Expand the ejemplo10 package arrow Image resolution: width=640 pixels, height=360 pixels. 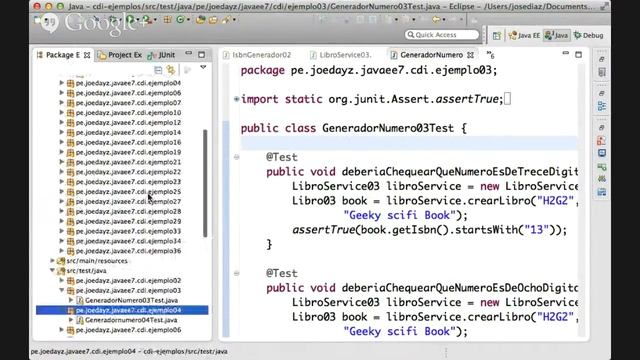click(62, 112)
